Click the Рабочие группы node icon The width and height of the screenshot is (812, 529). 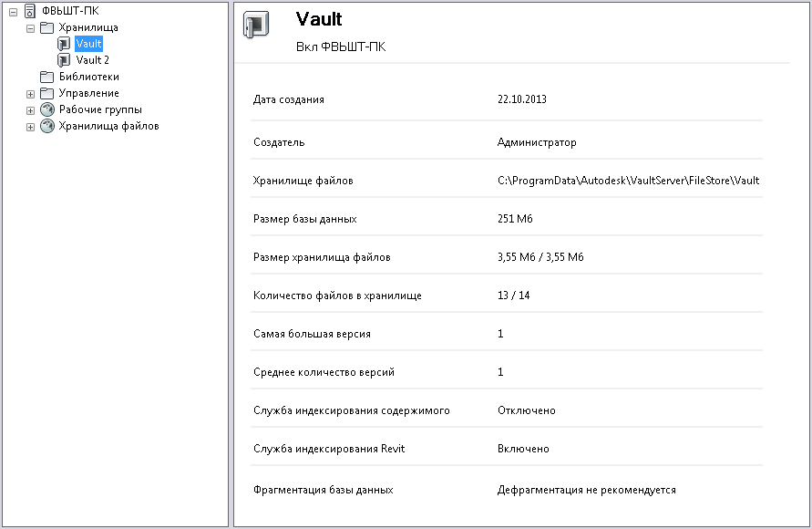click(x=46, y=109)
